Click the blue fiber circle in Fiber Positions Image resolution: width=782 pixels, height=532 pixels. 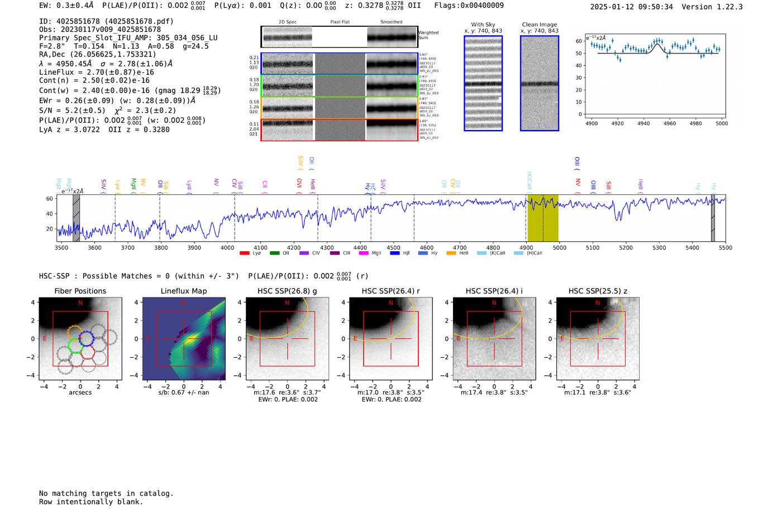pyautogui.click(x=86, y=338)
